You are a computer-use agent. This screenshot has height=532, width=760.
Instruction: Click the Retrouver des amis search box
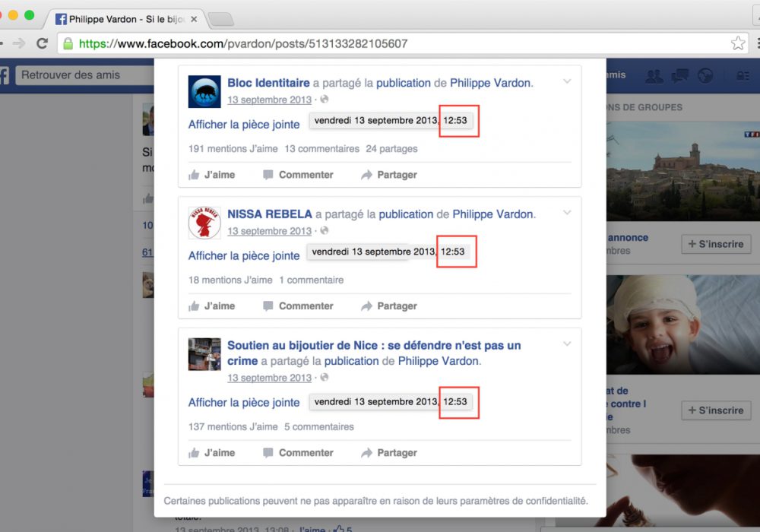[x=85, y=75]
